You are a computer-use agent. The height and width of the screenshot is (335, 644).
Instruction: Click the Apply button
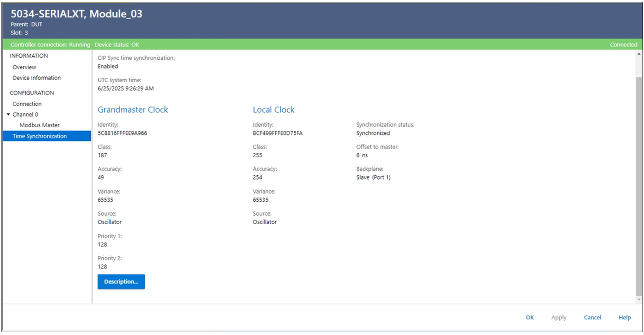tap(558, 317)
